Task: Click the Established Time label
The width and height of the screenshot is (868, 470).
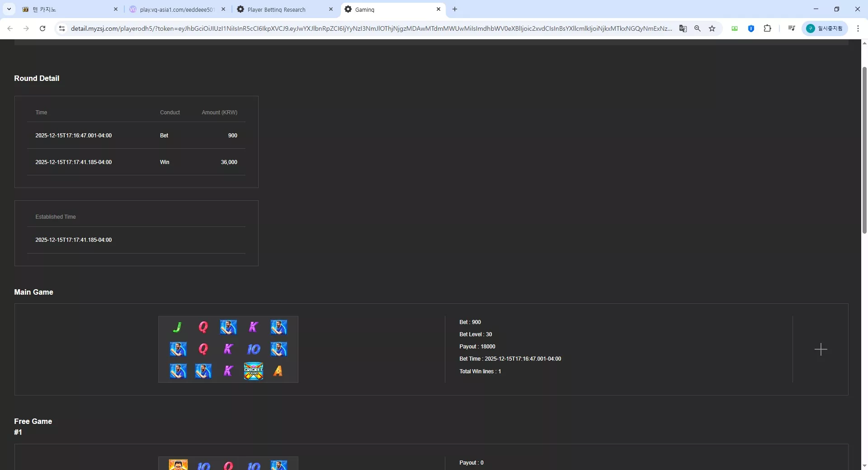Action: (x=56, y=217)
